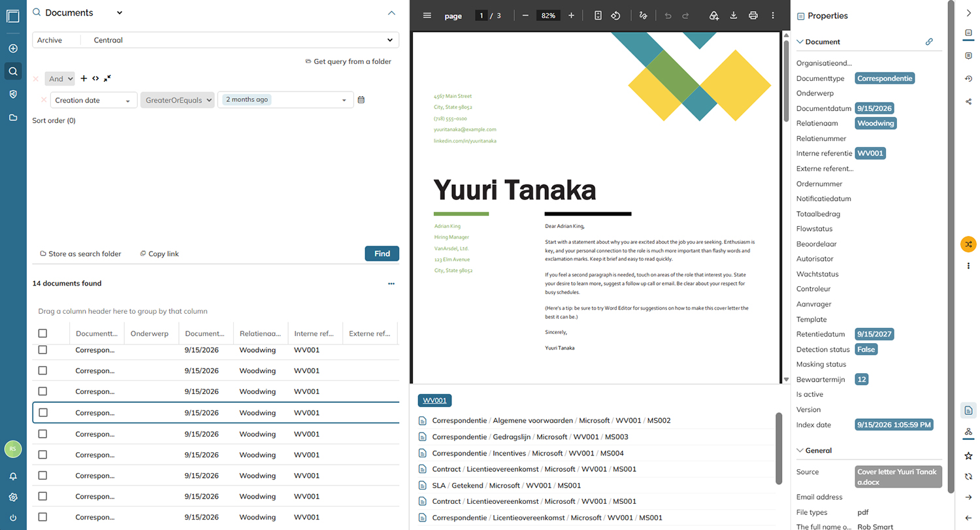Click the PDF page number field

coord(482,16)
